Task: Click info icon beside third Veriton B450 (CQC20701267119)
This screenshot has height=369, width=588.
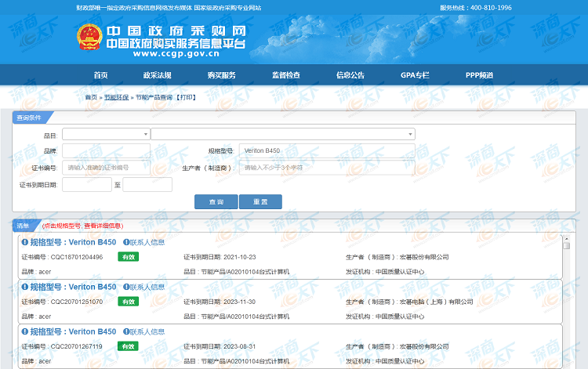Action: coord(25,331)
